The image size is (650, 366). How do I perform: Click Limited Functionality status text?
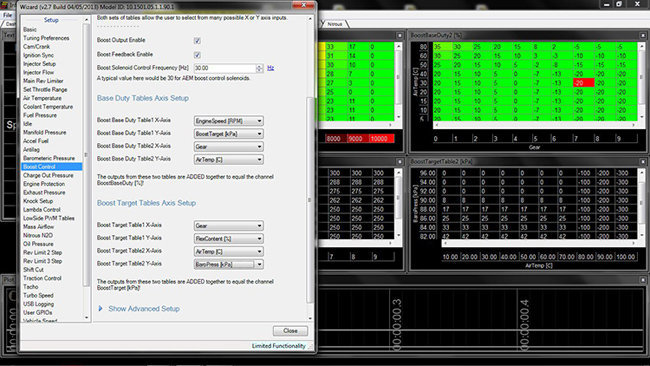pos(279,346)
